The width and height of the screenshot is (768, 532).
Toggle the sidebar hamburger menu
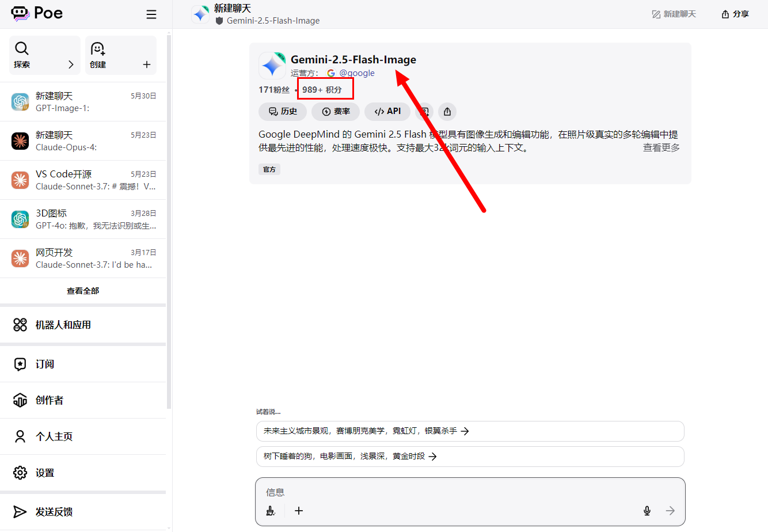click(151, 14)
